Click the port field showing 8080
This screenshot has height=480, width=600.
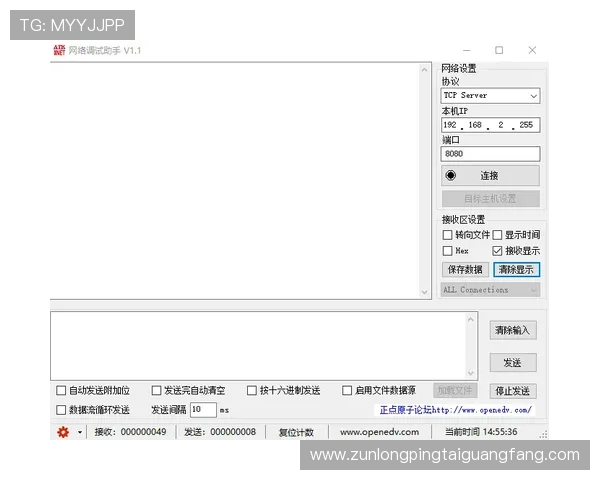(x=490, y=153)
